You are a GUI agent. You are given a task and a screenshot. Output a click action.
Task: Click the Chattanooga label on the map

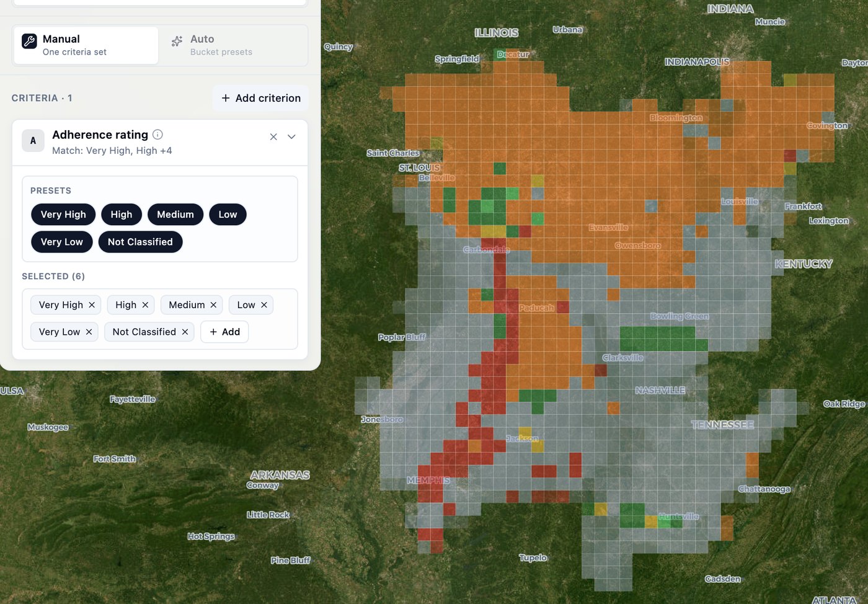click(x=764, y=489)
